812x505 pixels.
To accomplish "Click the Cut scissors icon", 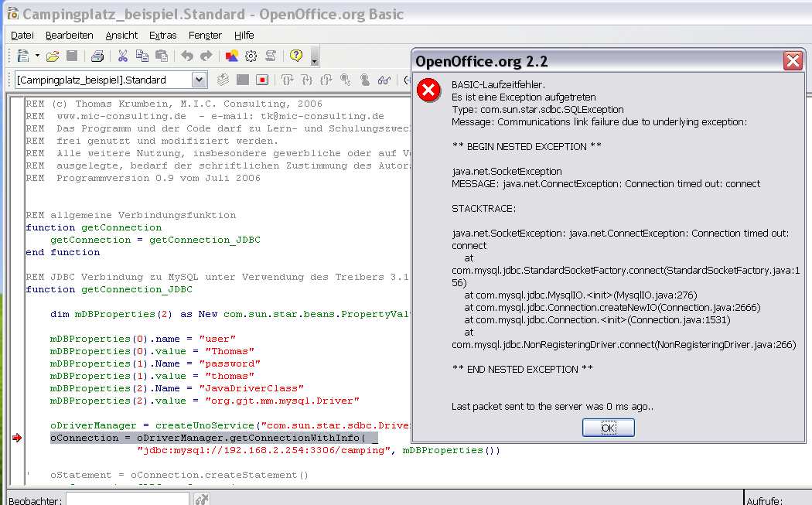I will tap(123, 56).
